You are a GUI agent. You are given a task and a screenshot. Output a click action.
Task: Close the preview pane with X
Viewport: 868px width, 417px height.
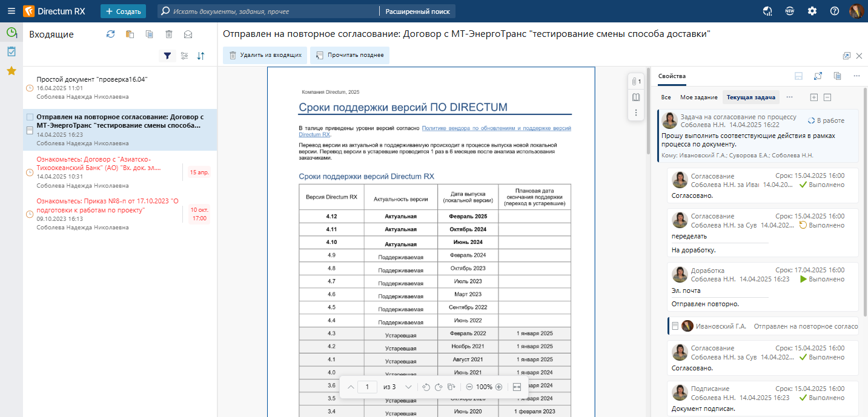click(x=859, y=56)
